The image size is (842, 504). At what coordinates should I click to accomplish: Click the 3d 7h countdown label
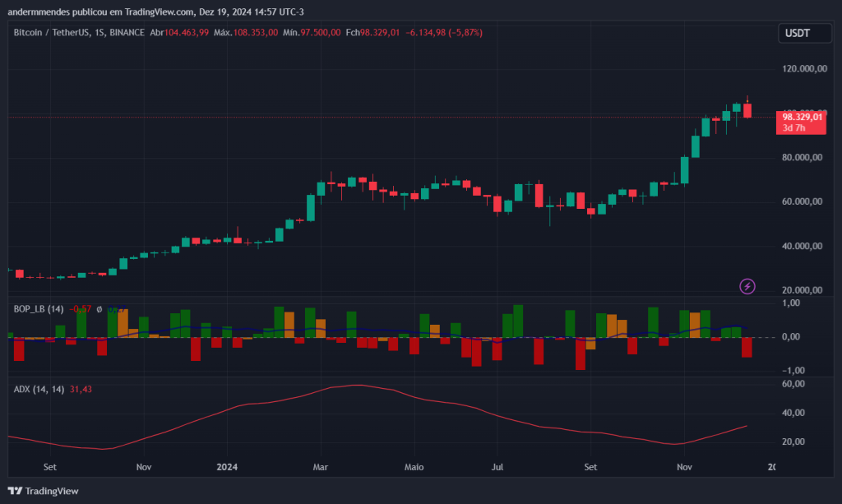click(x=793, y=127)
